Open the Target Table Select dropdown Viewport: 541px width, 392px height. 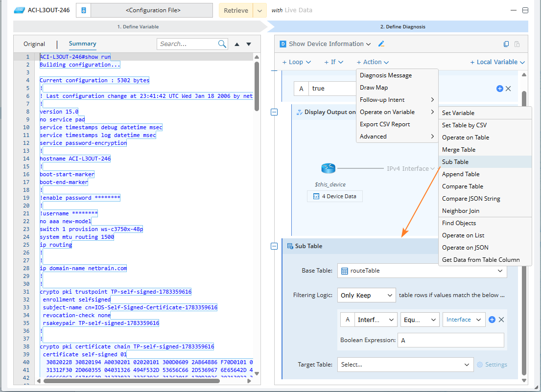405,365
